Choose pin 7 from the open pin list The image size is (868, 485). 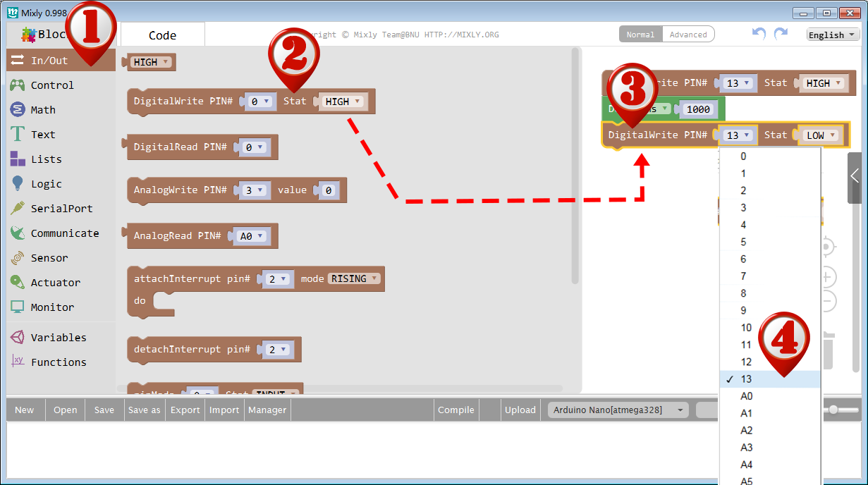point(770,276)
